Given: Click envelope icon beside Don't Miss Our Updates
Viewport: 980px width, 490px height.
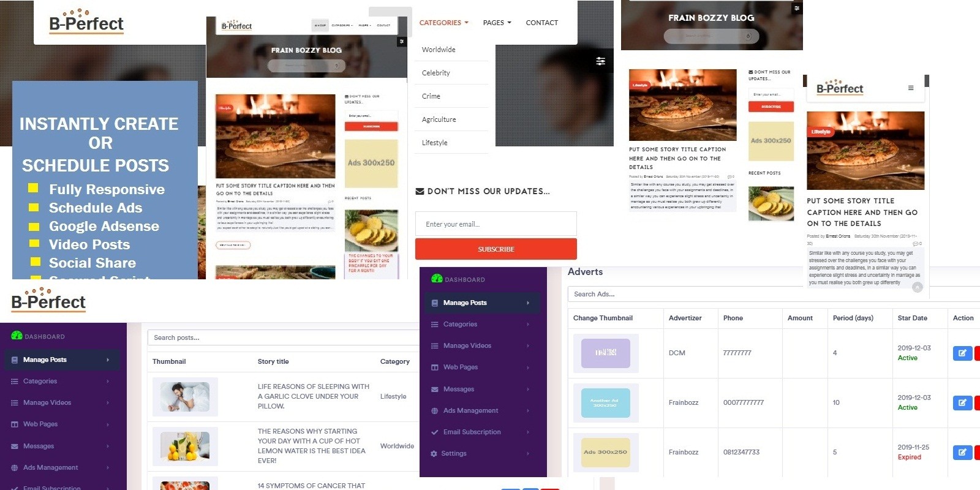Looking at the screenshot, I should [x=420, y=192].
